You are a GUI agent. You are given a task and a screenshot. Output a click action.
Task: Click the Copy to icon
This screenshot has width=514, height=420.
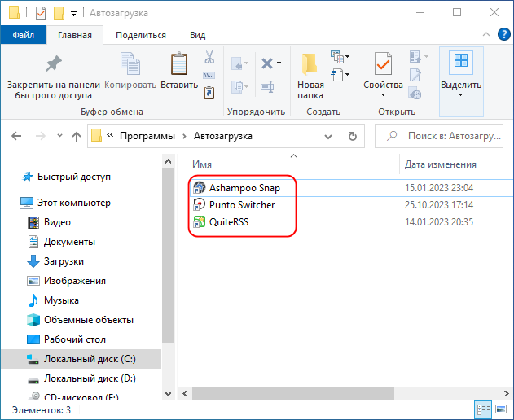tap(237, 86)
